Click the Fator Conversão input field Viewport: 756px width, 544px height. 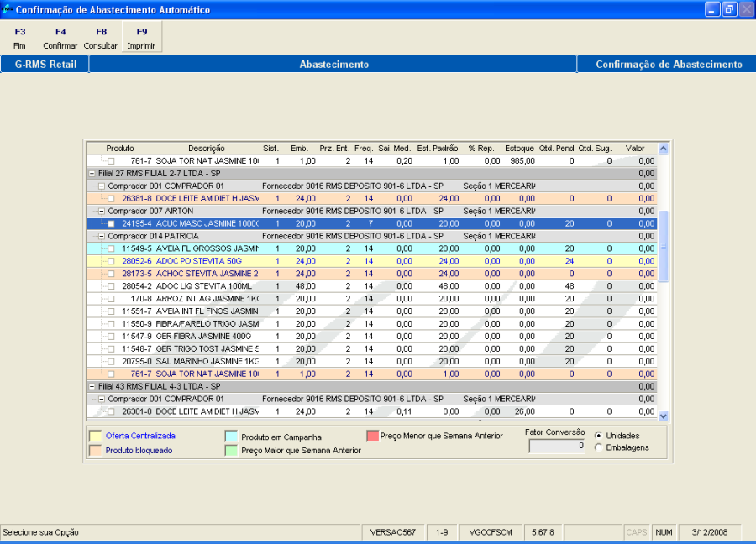coord(556,447)
